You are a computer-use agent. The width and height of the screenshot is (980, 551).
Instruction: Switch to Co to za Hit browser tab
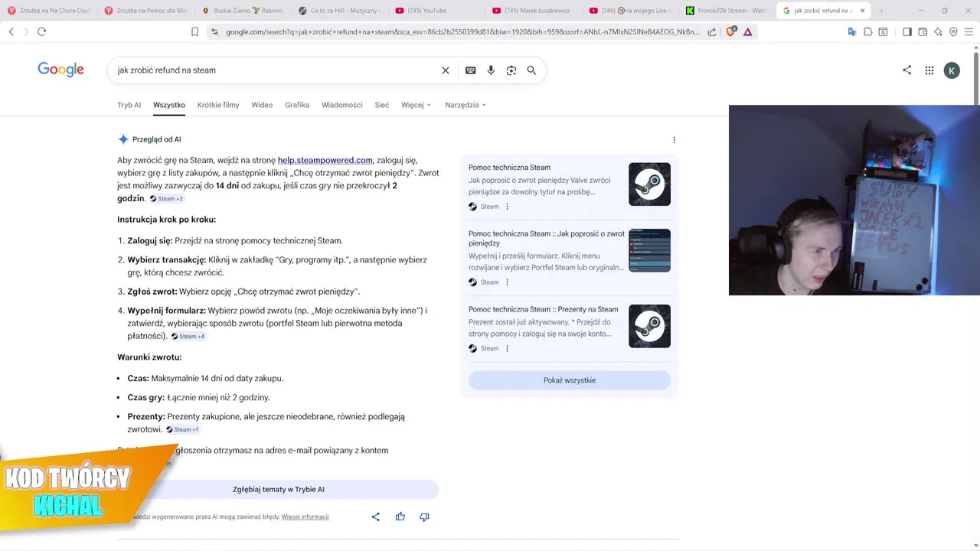point(341,11)
